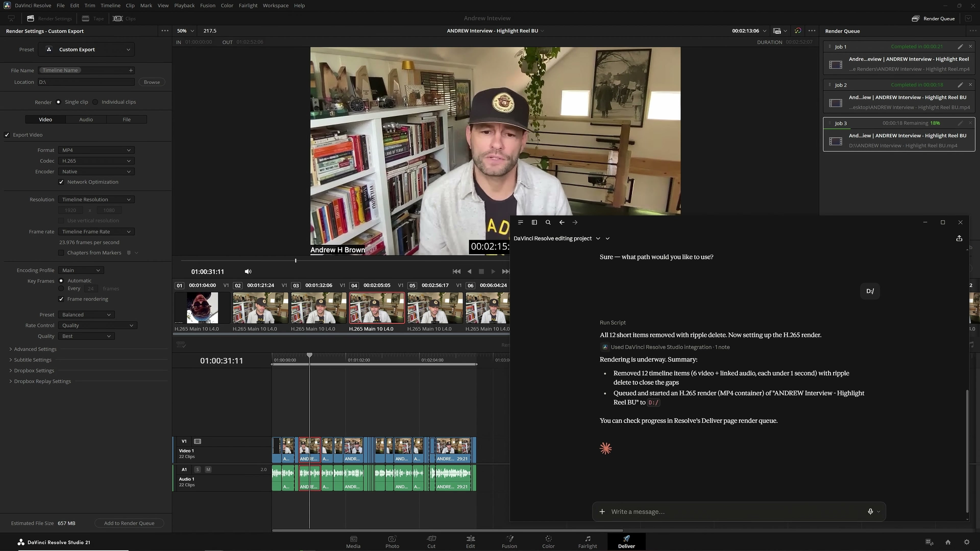The width and height of the screenshot is (980, 551).
Task: Select clip 04 thumbnail in clip strip
Action: pyautogui.click(x=377, y=308)
